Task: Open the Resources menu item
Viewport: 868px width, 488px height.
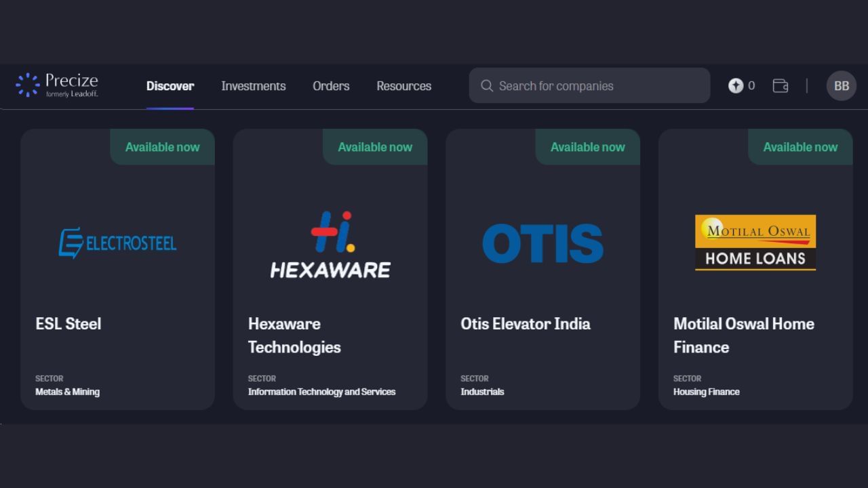Action: (403, 86)
